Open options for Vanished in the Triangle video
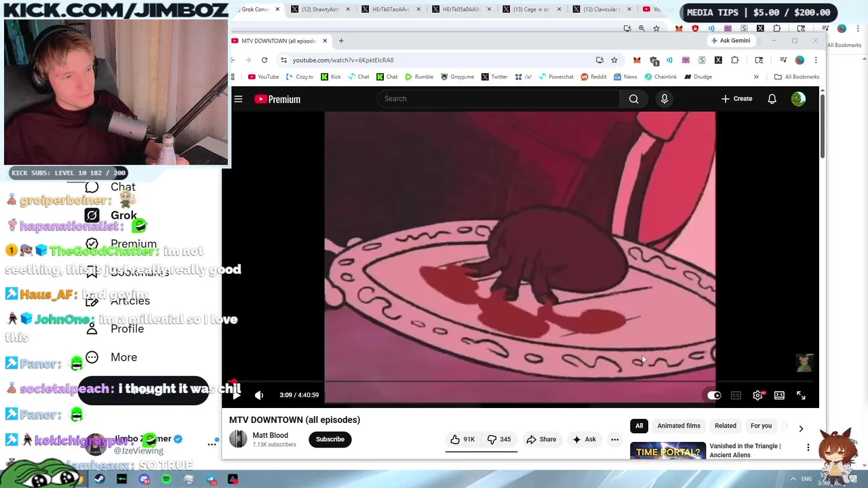Image resolution: width=868 pixels, height=488 pixels. coord(808,447)
